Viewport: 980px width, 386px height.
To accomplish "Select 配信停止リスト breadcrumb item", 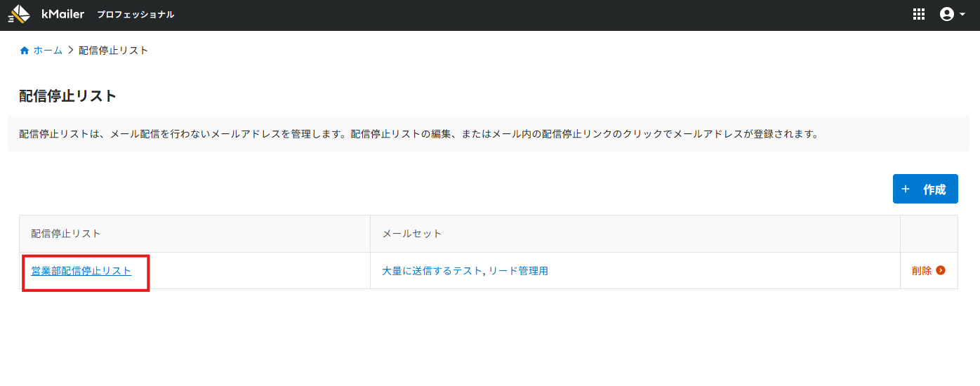I will (114, 51).
